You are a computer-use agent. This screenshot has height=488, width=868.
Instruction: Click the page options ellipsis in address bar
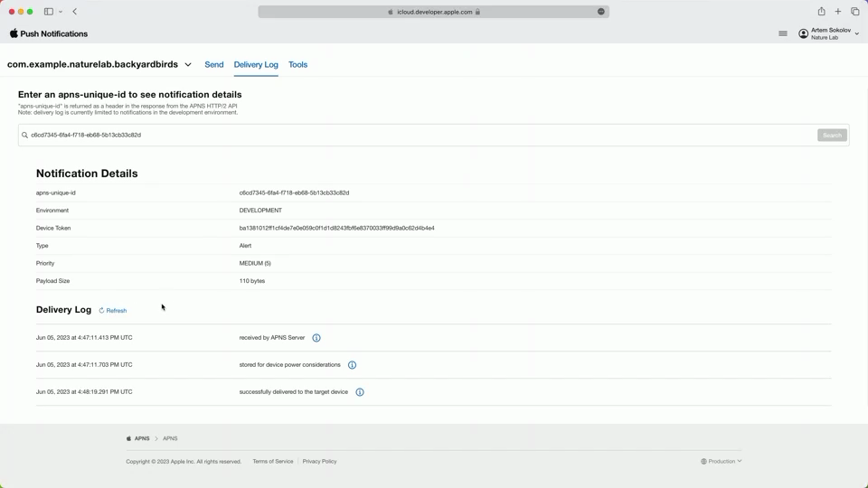601,12
